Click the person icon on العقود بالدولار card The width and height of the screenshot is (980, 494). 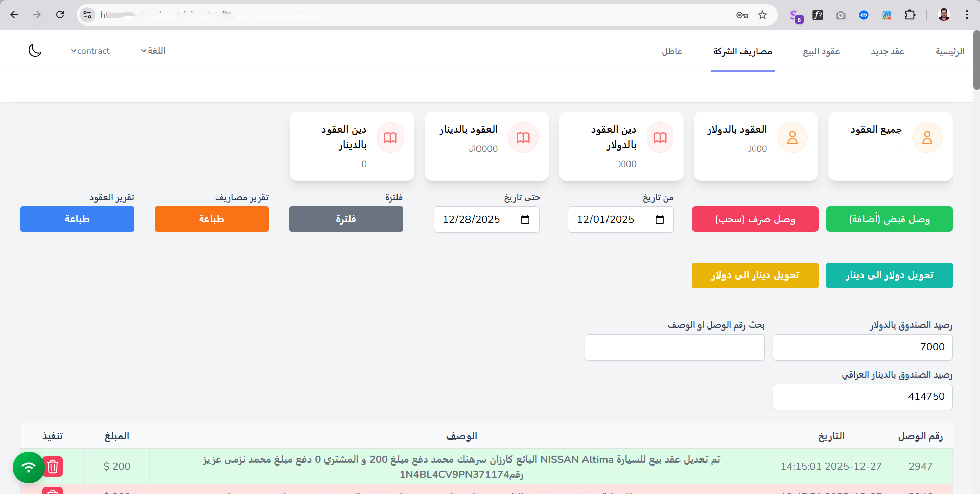coord(792,137)
